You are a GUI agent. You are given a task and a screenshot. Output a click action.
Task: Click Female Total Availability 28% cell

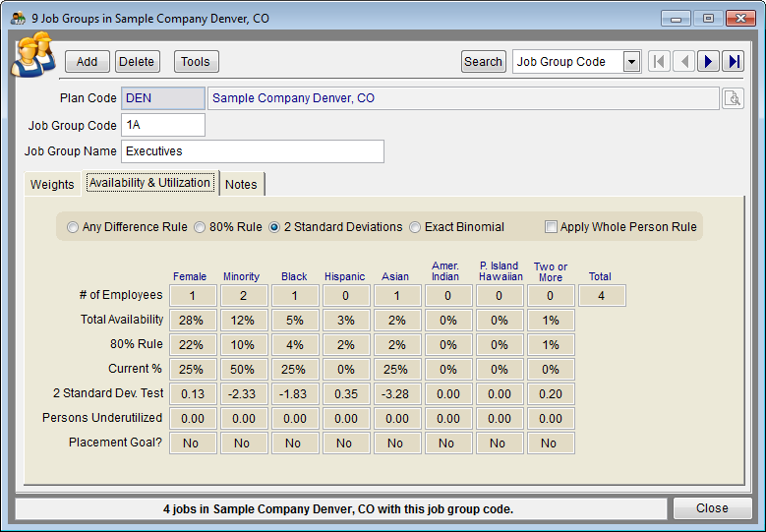point(193,321)
